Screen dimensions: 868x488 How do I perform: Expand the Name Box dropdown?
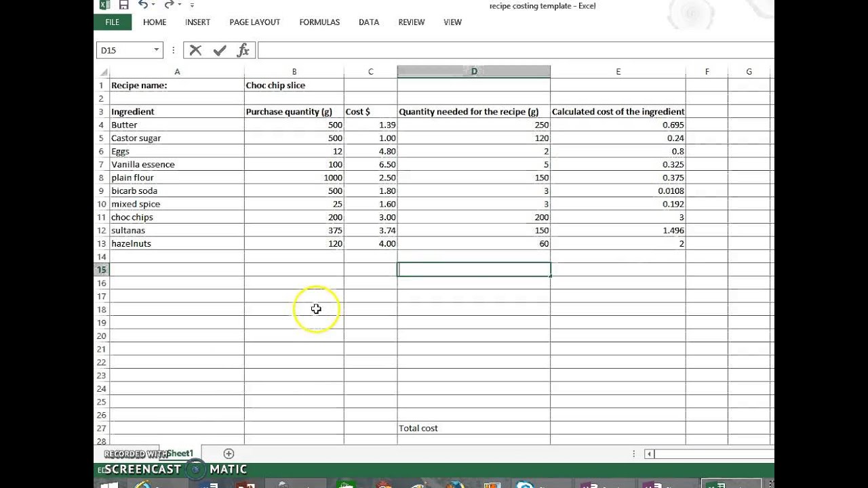[156, 50]
